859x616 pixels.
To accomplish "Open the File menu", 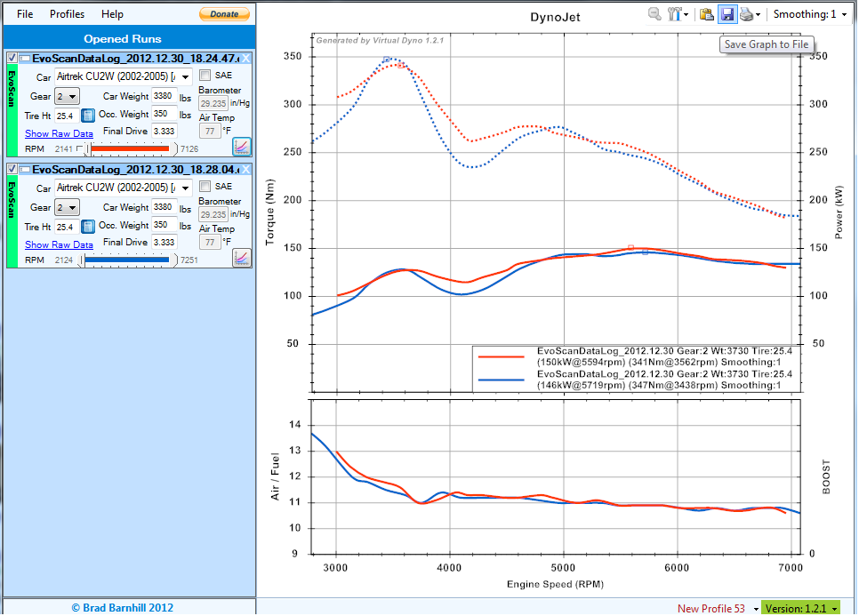I will pyautogui.click(x=25, y=14).
